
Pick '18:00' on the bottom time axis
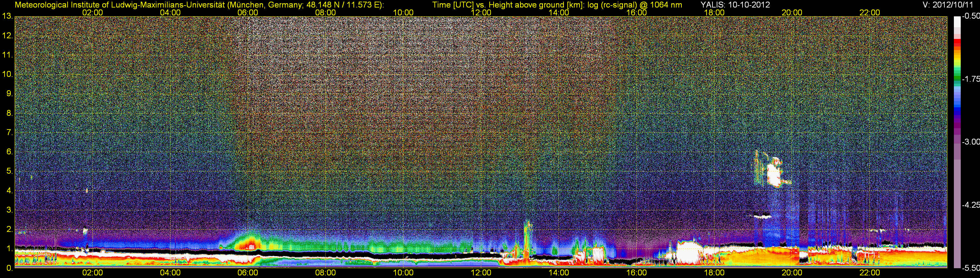[x=714, y=273]
